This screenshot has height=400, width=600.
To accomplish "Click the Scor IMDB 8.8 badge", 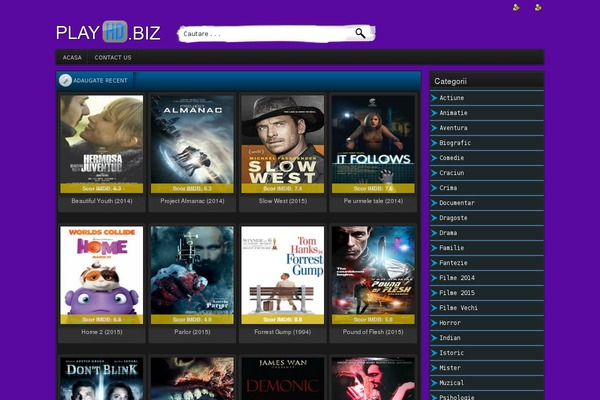I will (283, 319).
